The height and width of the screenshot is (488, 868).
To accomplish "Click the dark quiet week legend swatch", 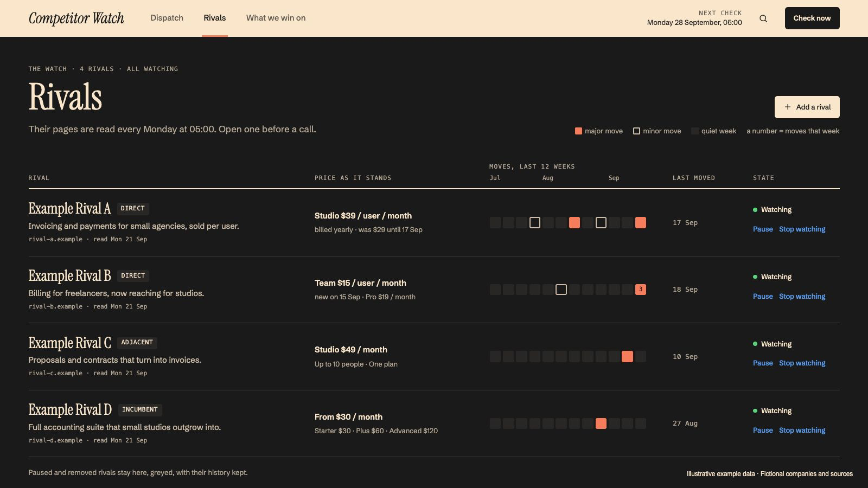I will [x=695, y=131].
